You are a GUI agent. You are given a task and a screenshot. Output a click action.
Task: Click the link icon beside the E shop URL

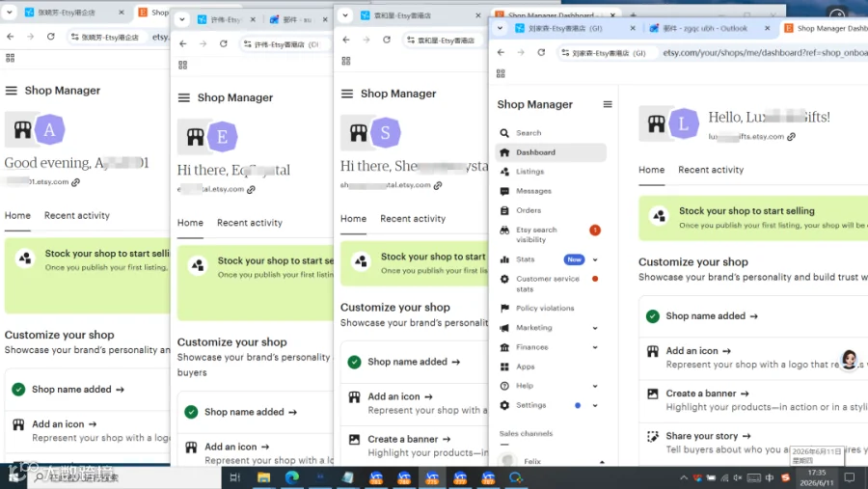[x=251, y=189]
